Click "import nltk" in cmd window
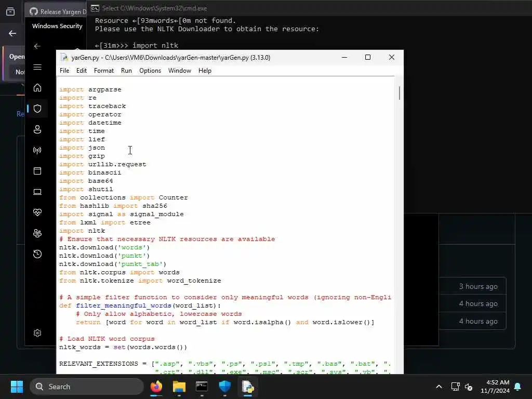The height and width of the screenshot is (399, 532). pyautogui.click(x=155, y=46)
